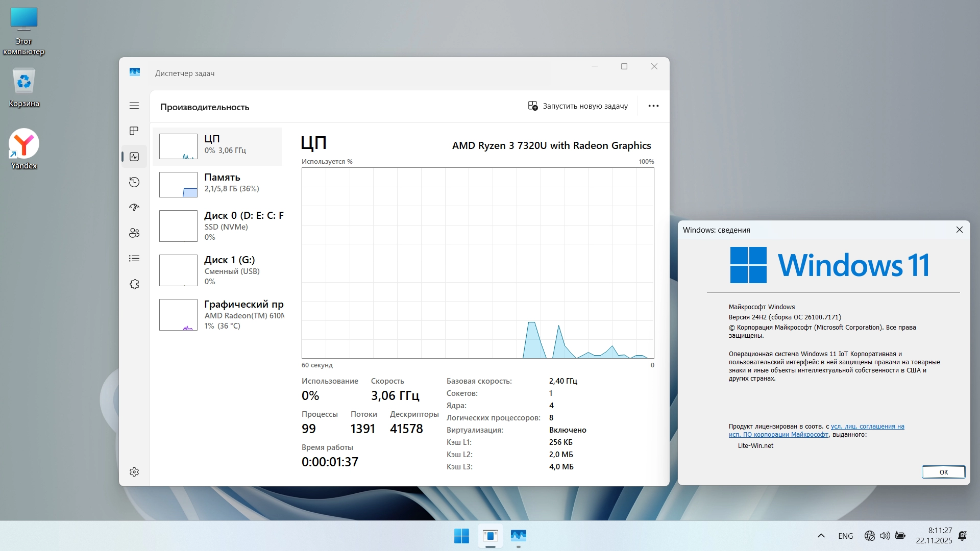Click Запустить новую задачу button
Viewport: 980px width, 551px height.
pos(578,106)
